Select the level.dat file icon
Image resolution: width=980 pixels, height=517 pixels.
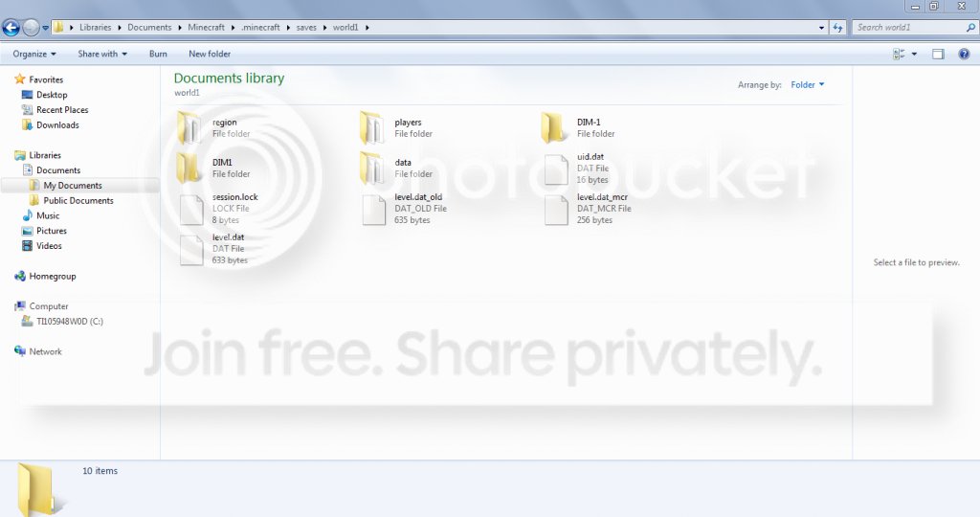coord(191,249)
